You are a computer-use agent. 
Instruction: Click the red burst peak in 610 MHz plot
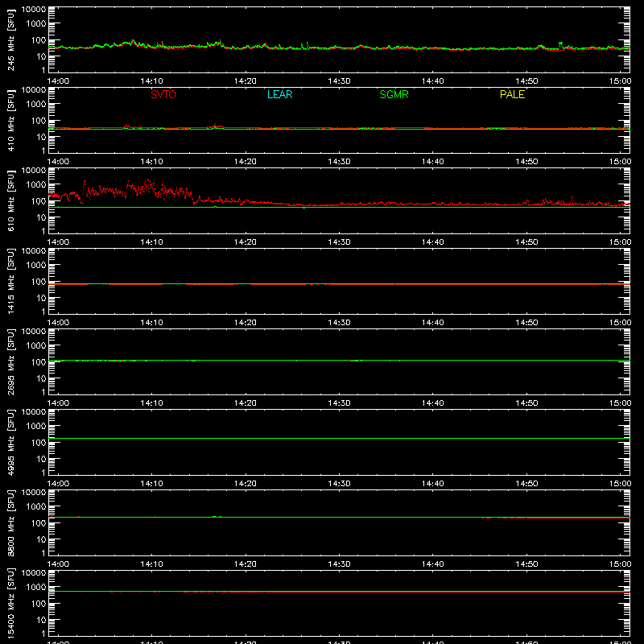[147, 180]
